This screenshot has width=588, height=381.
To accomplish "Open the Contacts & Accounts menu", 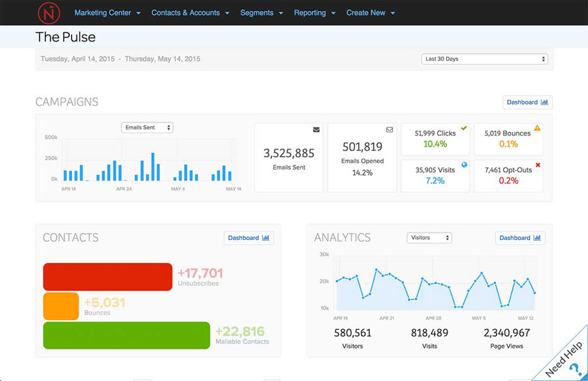I will click(190, 12).
